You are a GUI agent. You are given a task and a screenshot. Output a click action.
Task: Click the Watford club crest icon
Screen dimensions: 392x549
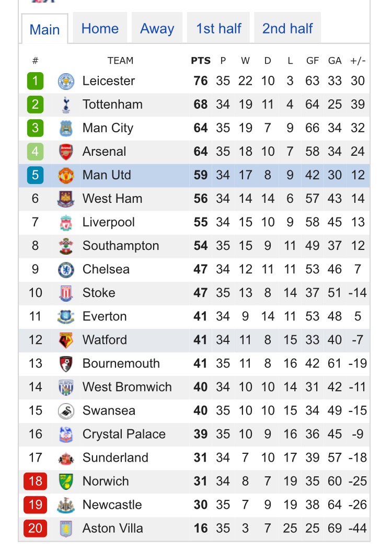(66, 340)
